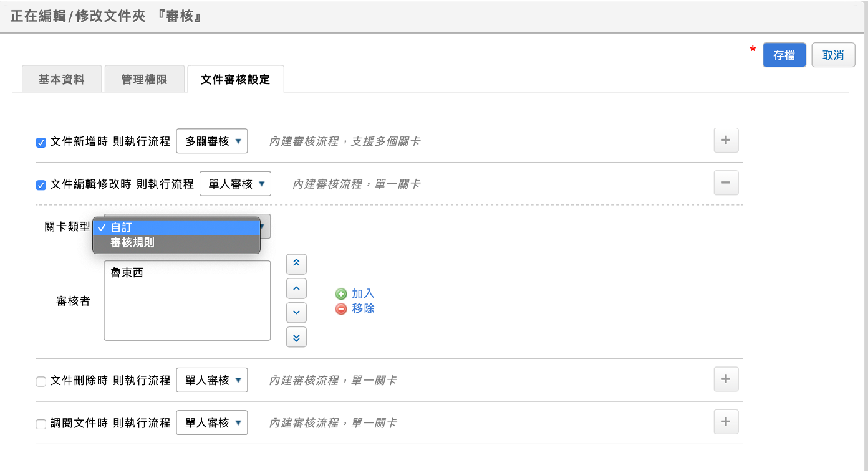868x471 pixels.
Task: Click the red 移除 minus icon
Action: click(x=341, y=309)
